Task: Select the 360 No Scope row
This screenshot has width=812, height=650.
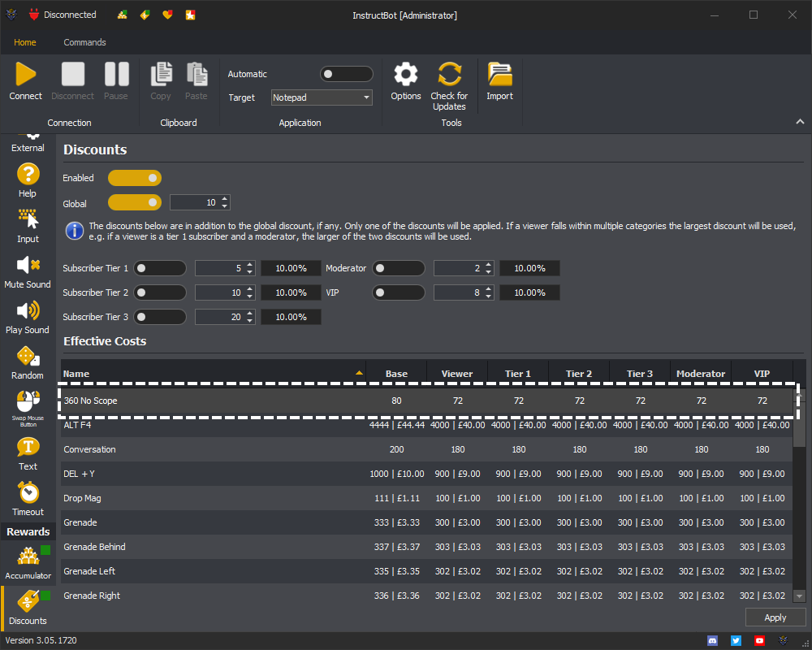Action: [x=427, y=401]
